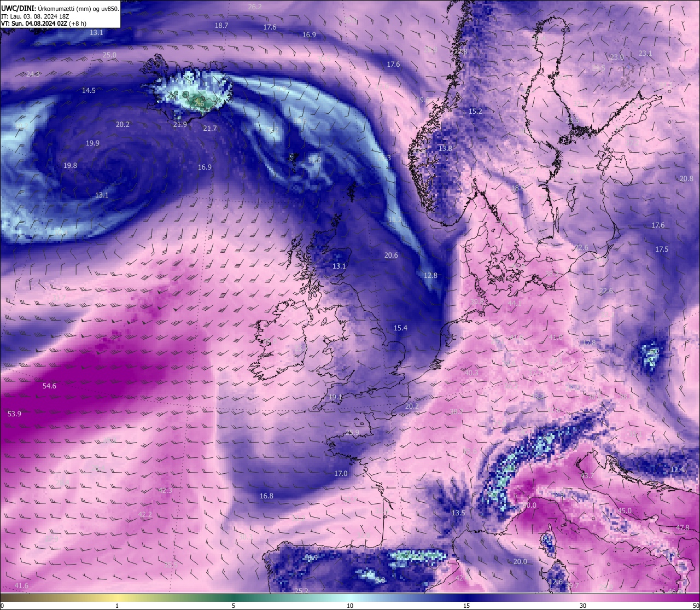Image resolution: width=700 pixels, height=610 pixels.
Task: Click the 15 tick label on the colour scale
Action: point(466,606)
